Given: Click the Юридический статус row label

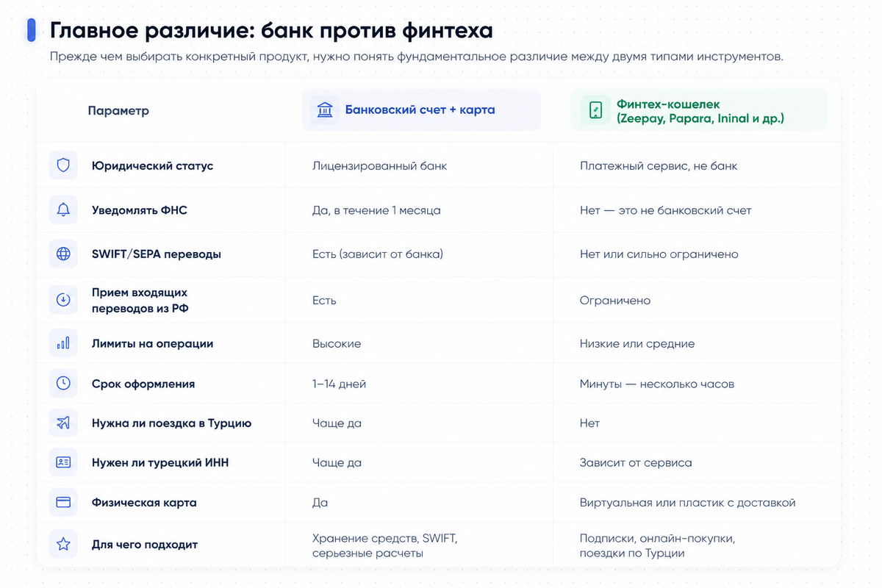Looking at the screenshot, I should 152,166.
